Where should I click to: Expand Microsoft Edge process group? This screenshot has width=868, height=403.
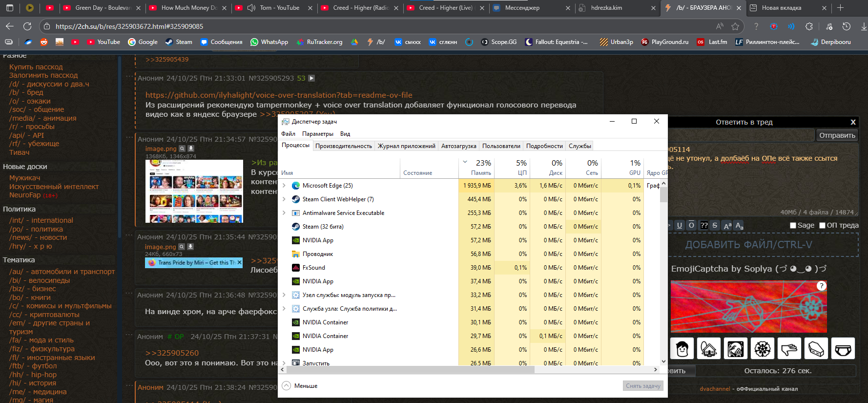tap(284, 186)
